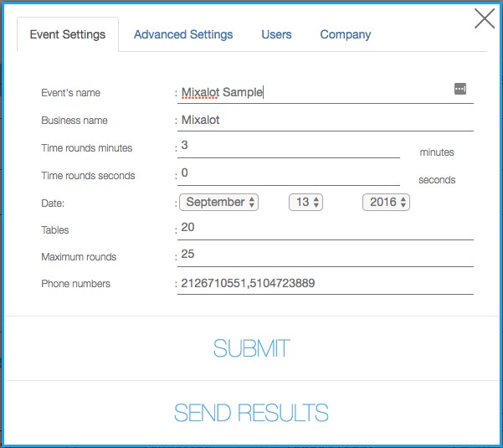Click the "Date:" label
503x448 pixels.
pyautogui.click(x=53, y=203)
